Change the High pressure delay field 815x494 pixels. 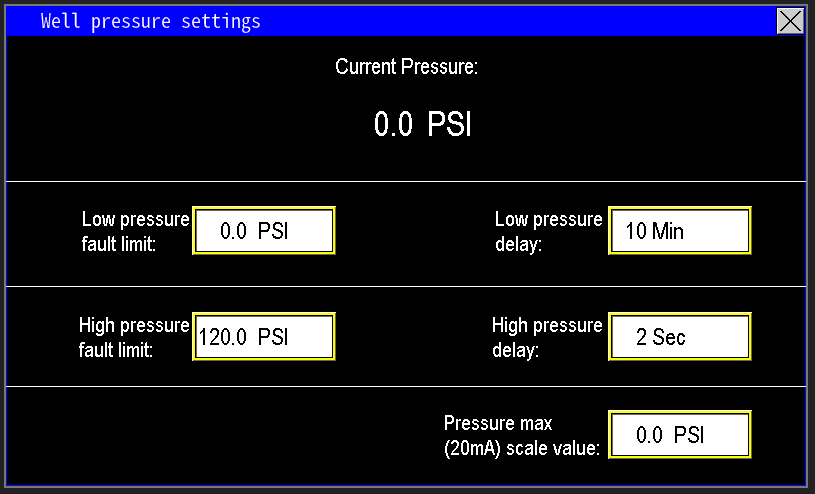(x=679, y=337)
